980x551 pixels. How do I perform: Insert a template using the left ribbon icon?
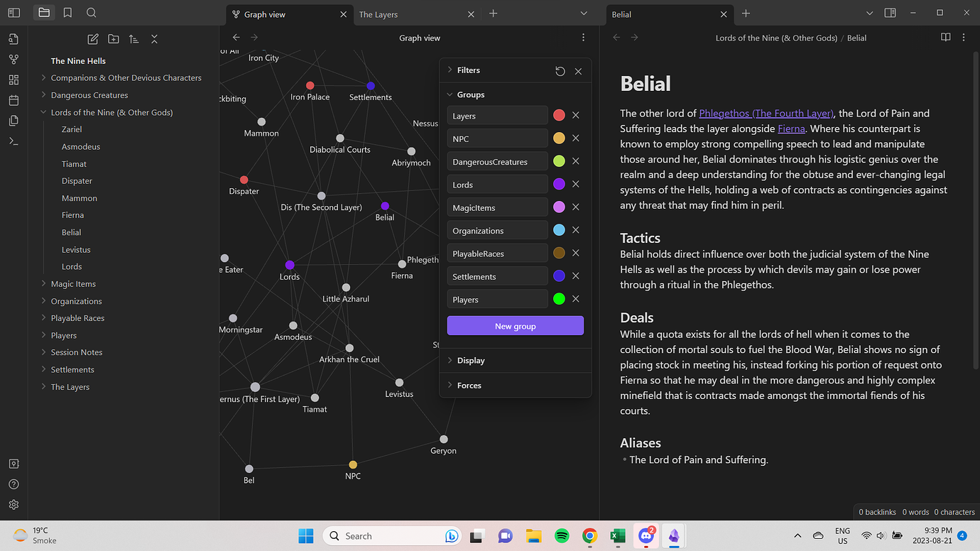(13, 121)
